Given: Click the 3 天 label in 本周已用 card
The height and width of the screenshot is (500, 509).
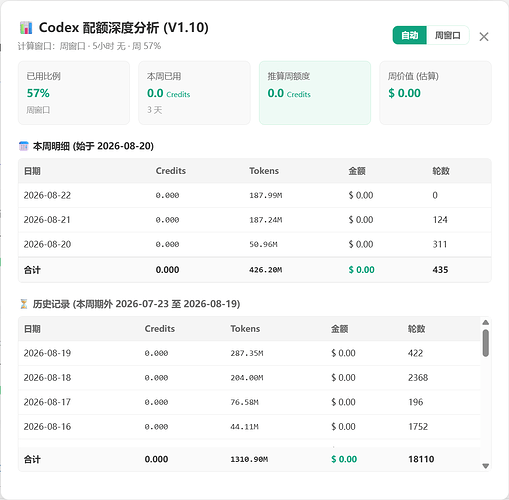Looking at the screenshot, I should tap(155, 110).
